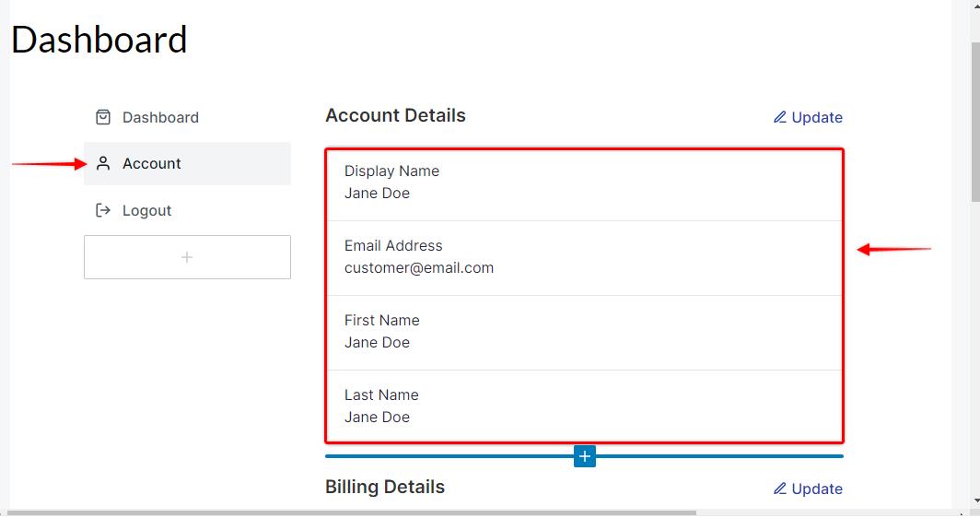Open the Dashboard menu item label
980x518 pixels.
[160, 117]
